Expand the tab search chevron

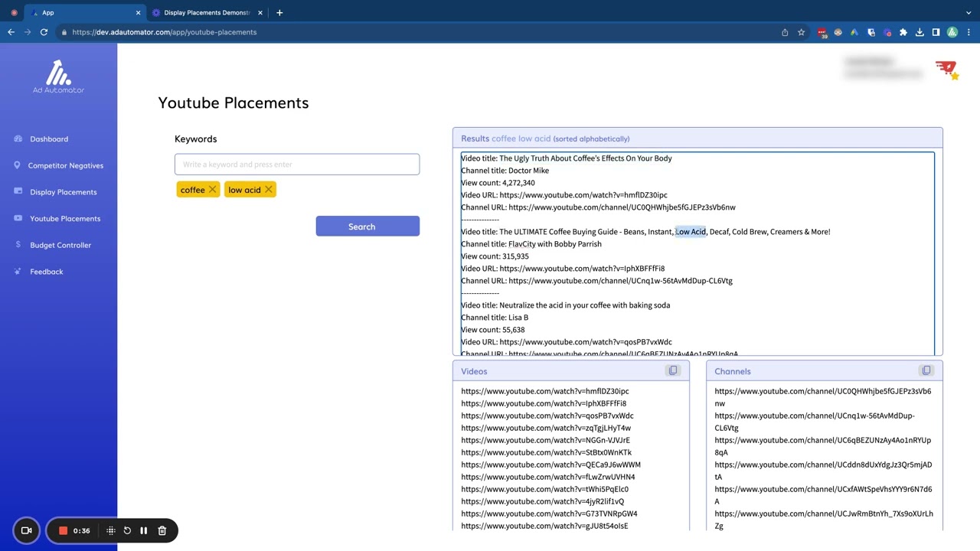[969, 12]
